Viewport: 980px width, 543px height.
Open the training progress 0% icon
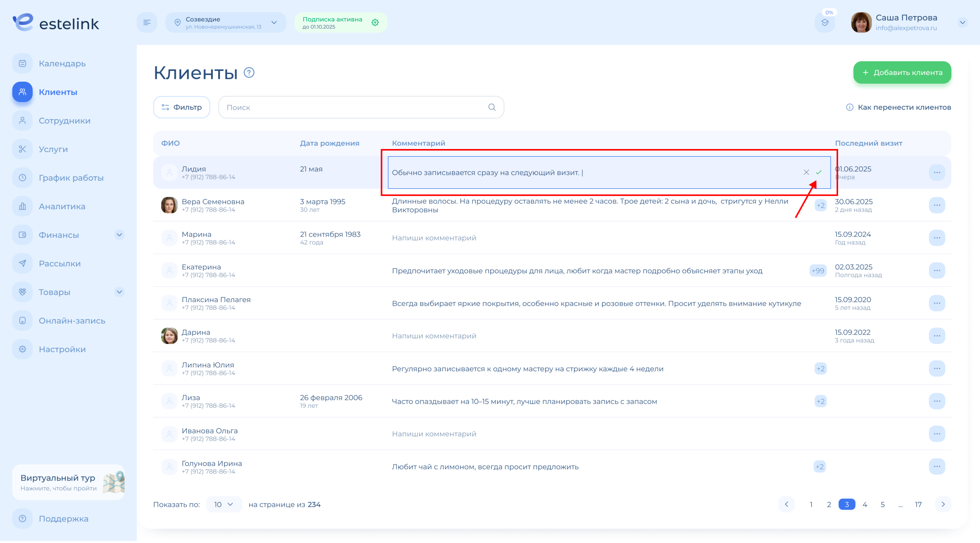pos(825,22)
